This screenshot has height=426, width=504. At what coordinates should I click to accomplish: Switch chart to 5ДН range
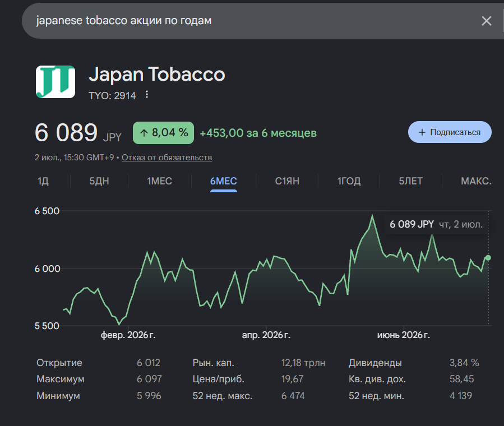pos(99,181)
